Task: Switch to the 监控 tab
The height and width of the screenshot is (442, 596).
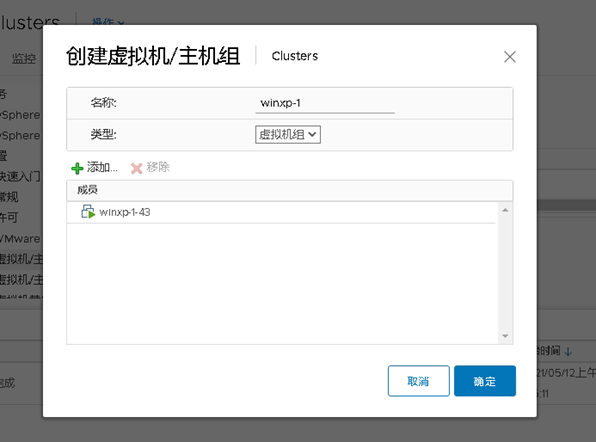Action: (24, 59)
